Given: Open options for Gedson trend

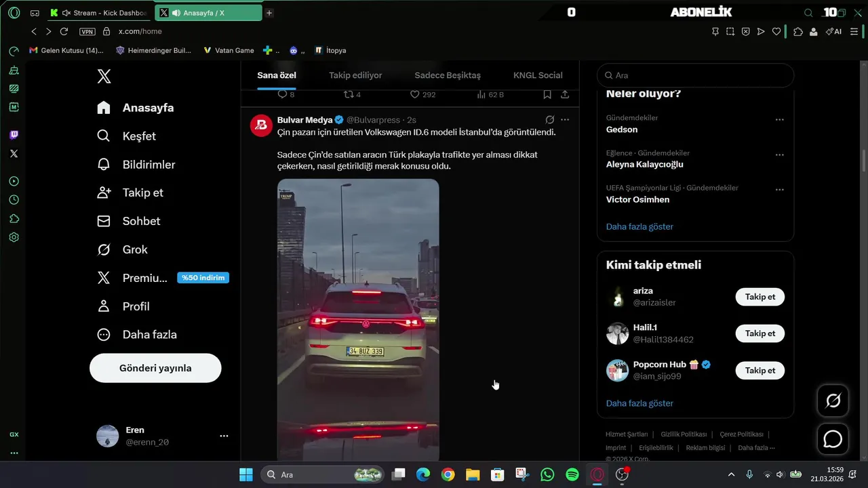Looking at the screenshot, I should [x=780, y=120].
